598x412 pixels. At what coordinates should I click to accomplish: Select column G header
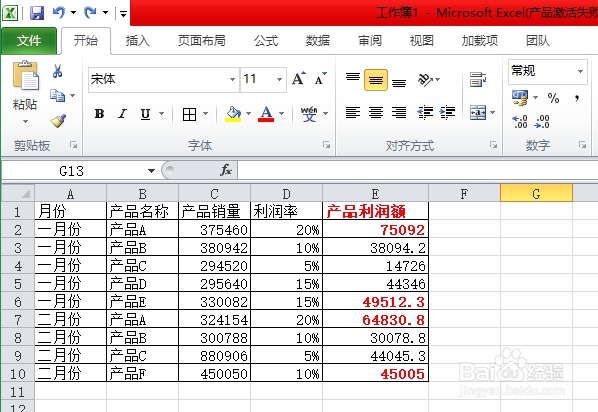(x=536, y=193)
